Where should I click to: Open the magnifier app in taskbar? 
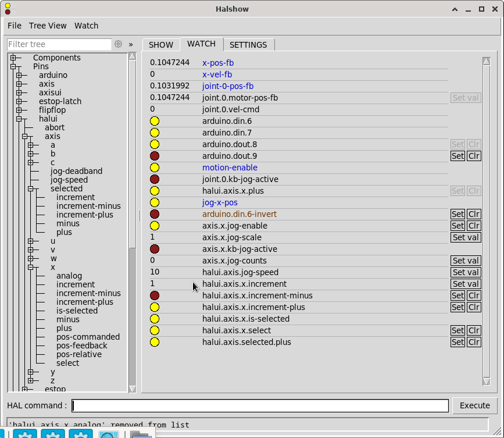(108, 434)
